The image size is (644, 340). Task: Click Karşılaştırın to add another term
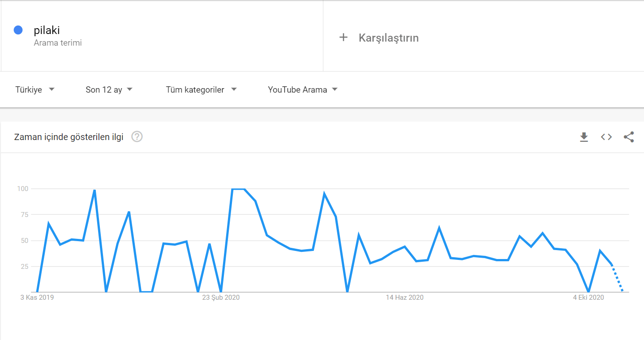[388, 38]
